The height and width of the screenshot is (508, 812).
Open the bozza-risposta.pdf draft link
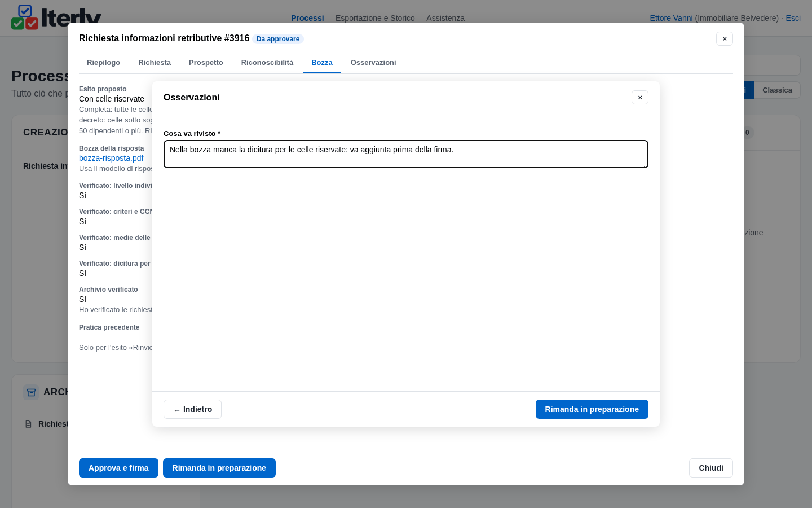coord(111,158)
